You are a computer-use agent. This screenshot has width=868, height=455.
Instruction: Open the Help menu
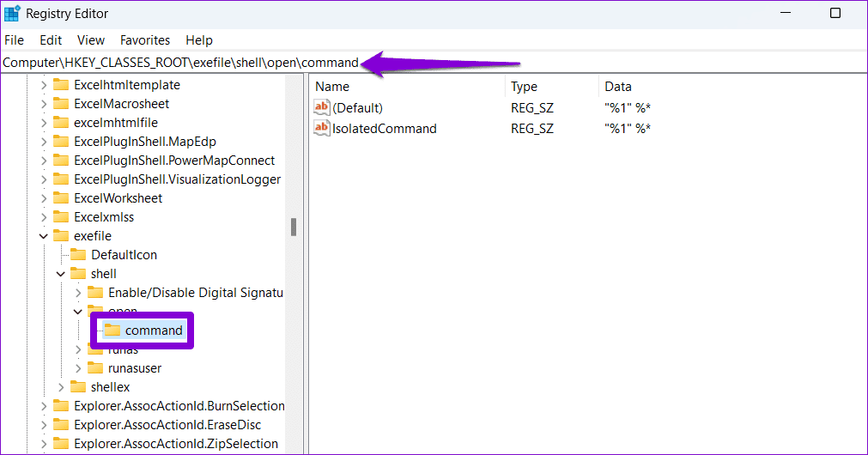point(198,40)
